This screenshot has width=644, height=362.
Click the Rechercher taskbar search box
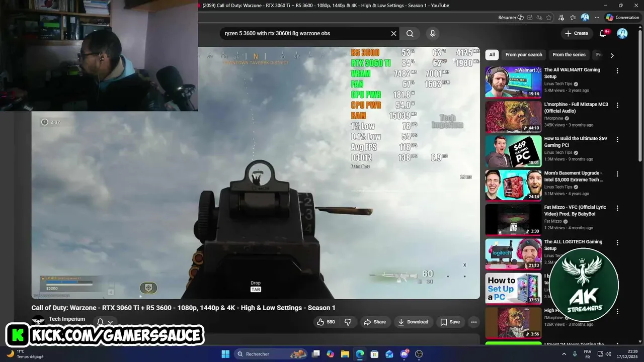(x=272, y=354)
